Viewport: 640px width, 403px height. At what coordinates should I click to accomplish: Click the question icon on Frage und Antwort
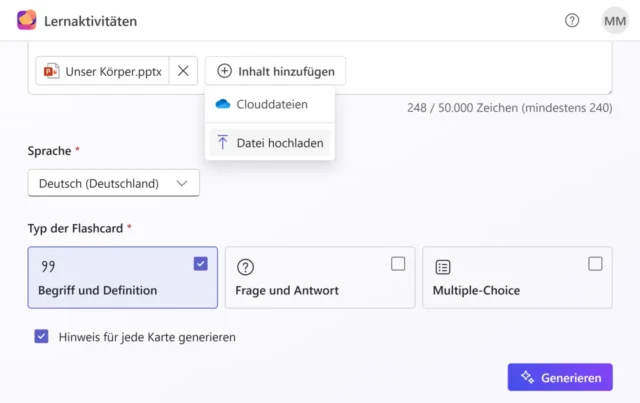pos(245,267)
